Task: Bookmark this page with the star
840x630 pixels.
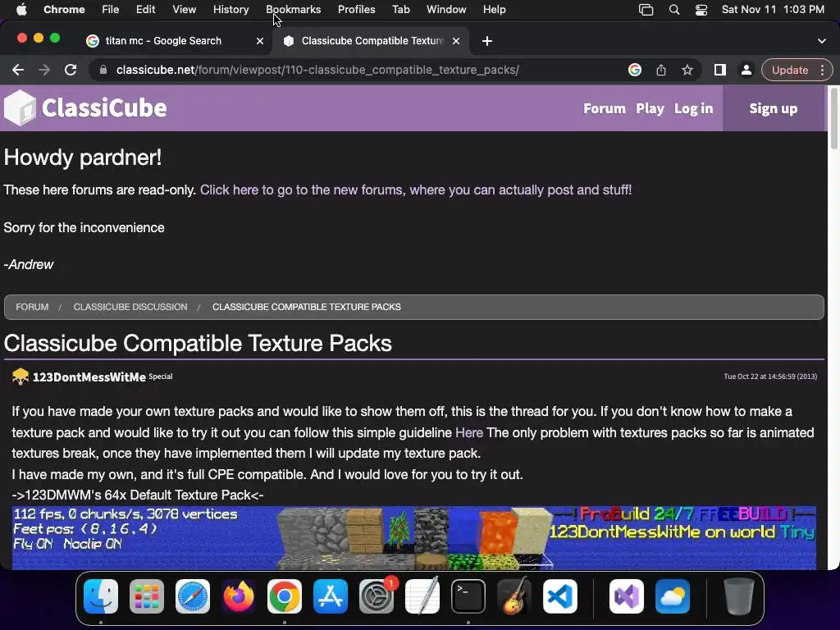Action: pyautogui.click(x=687, y=70)
